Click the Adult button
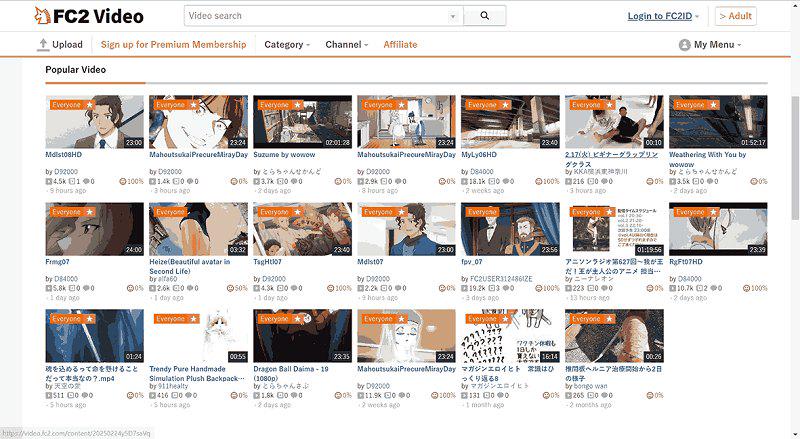 (x=735, y=16)
